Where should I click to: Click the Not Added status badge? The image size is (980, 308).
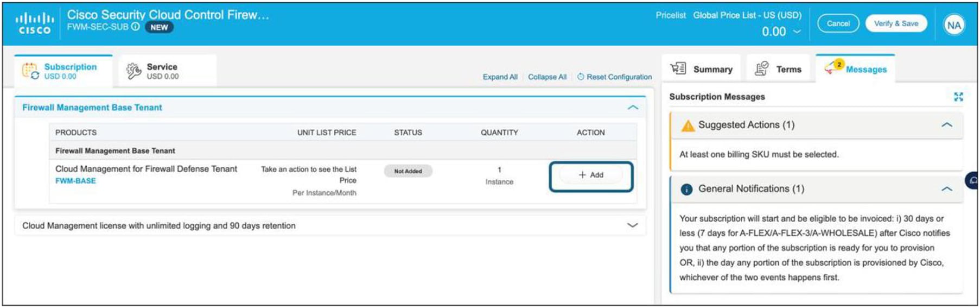pyautogui.click(x=408, y=171)
